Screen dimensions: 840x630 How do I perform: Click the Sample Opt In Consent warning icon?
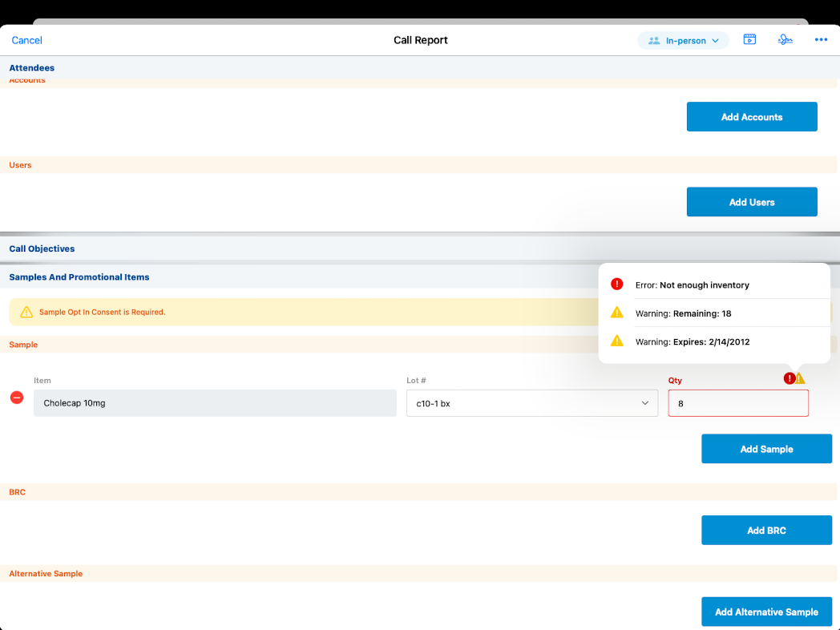26,312
